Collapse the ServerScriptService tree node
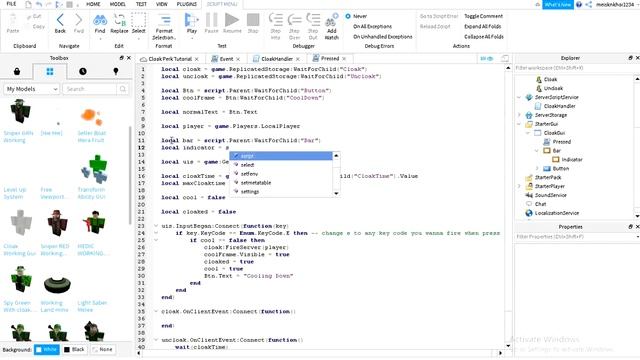Screen dimensions: 640x360 point(519,97)
